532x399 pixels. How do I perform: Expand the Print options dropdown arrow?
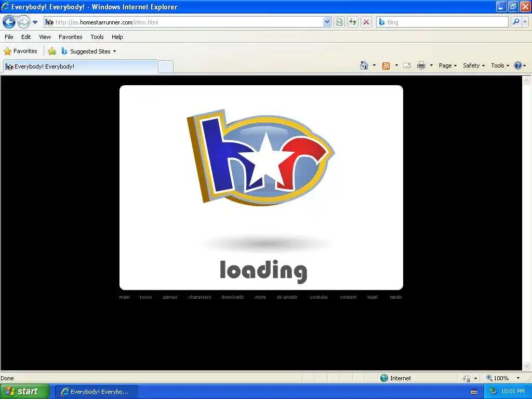431,65
